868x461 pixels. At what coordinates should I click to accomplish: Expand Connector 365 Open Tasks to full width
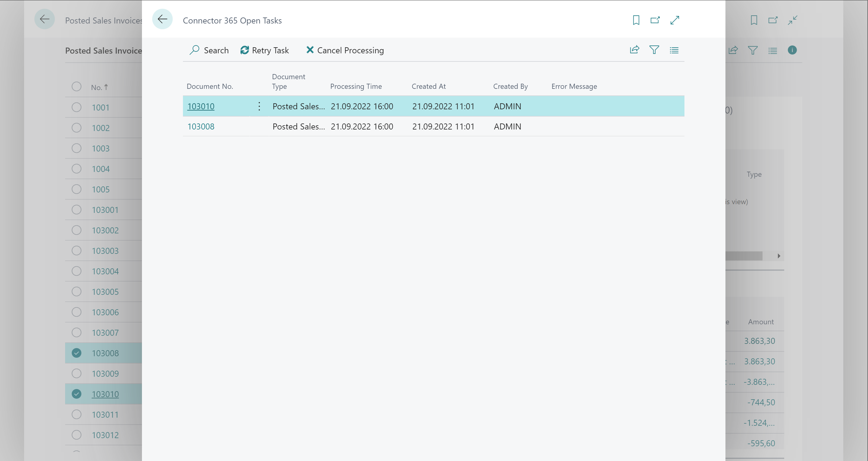pos(675,20)
